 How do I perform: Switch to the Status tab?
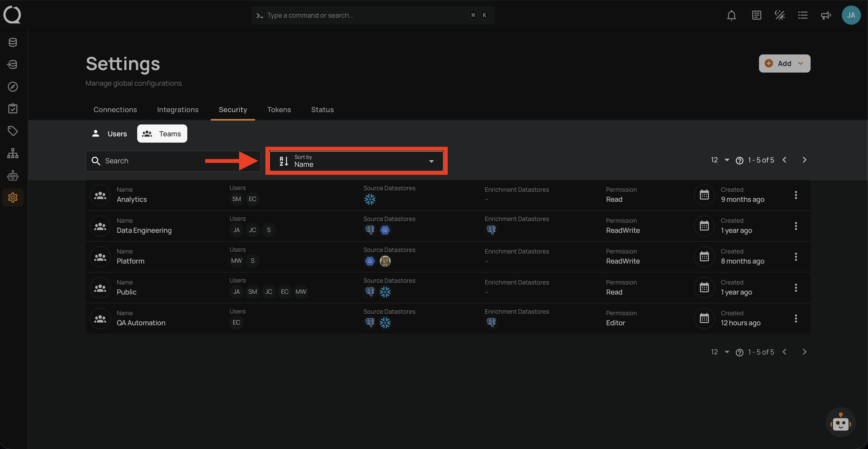322,110
